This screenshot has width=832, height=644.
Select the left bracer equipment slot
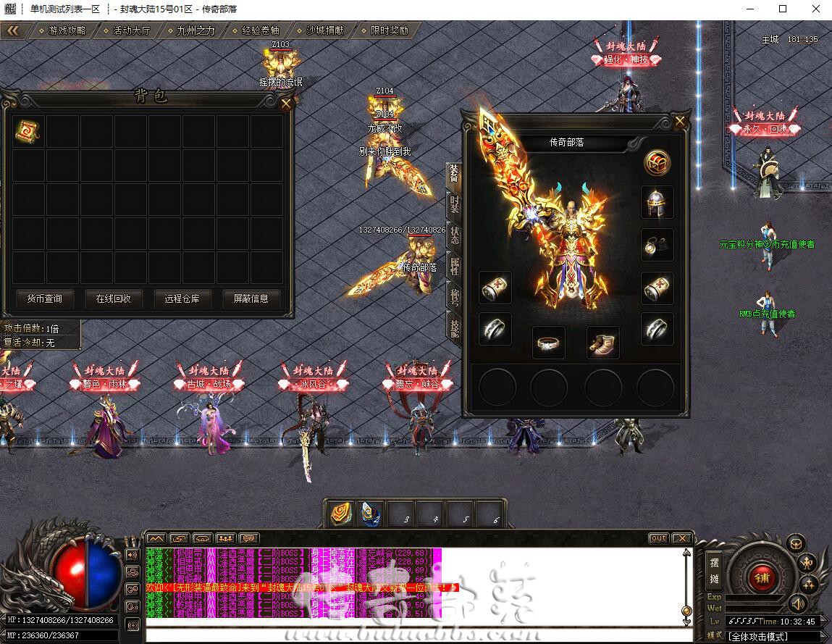[495, 288]
